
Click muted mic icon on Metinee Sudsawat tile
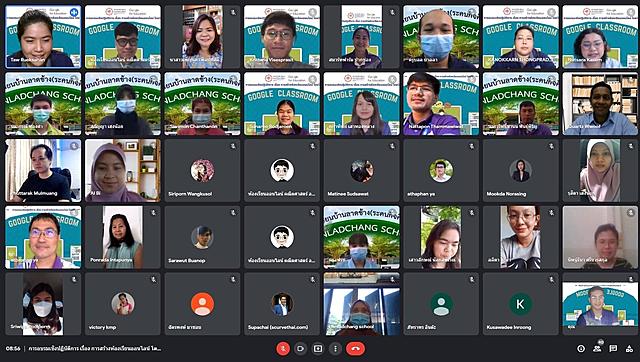click(x=392, y=146)
